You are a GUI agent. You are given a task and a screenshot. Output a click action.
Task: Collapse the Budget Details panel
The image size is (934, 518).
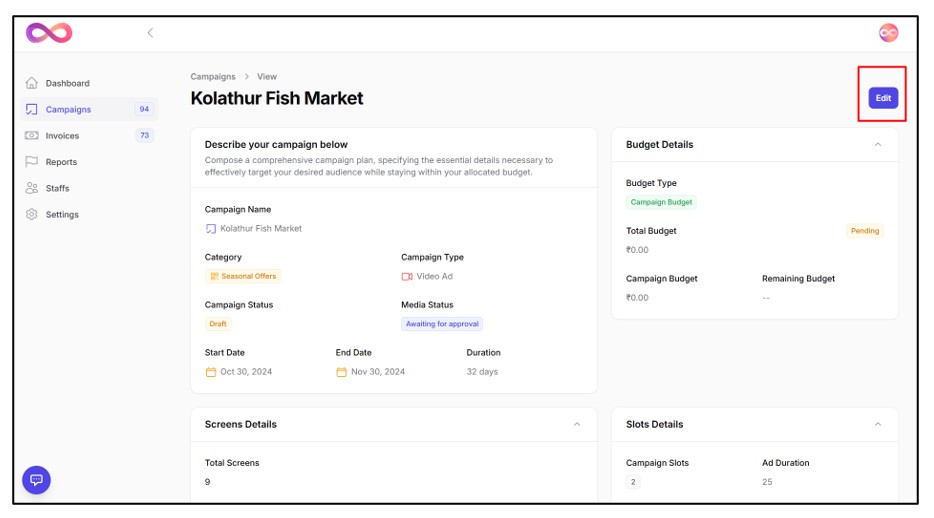point(878,145)
